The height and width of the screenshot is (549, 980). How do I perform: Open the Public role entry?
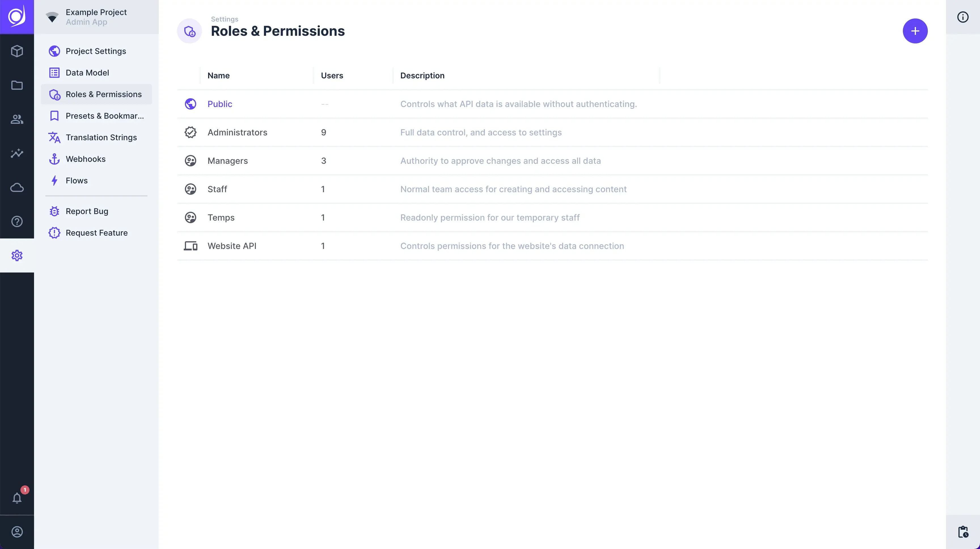219,104
